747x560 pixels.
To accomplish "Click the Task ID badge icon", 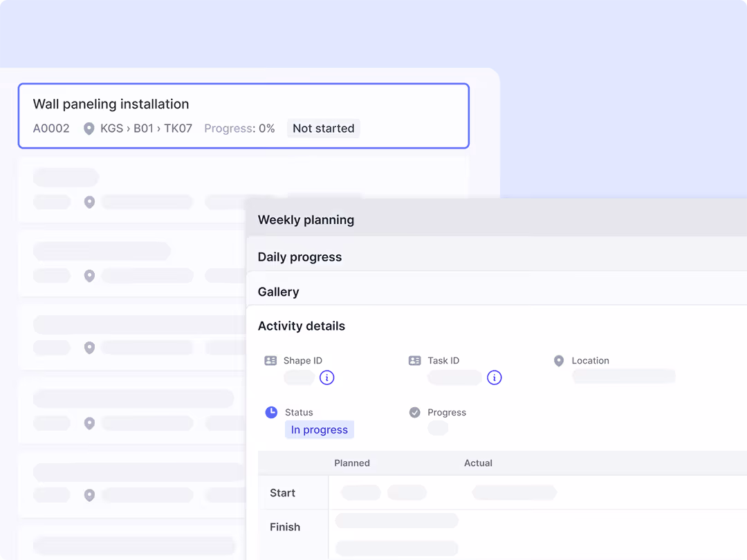I will [415, 360].
